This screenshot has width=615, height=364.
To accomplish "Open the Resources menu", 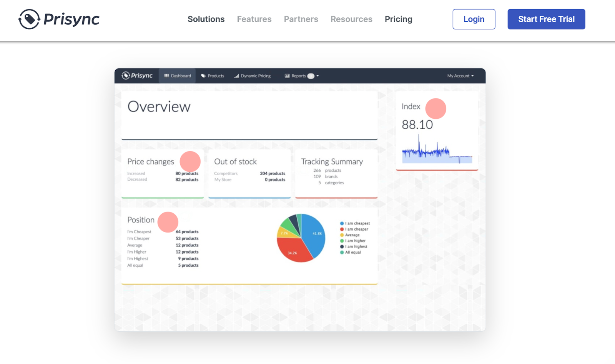I will click(351, 19).
